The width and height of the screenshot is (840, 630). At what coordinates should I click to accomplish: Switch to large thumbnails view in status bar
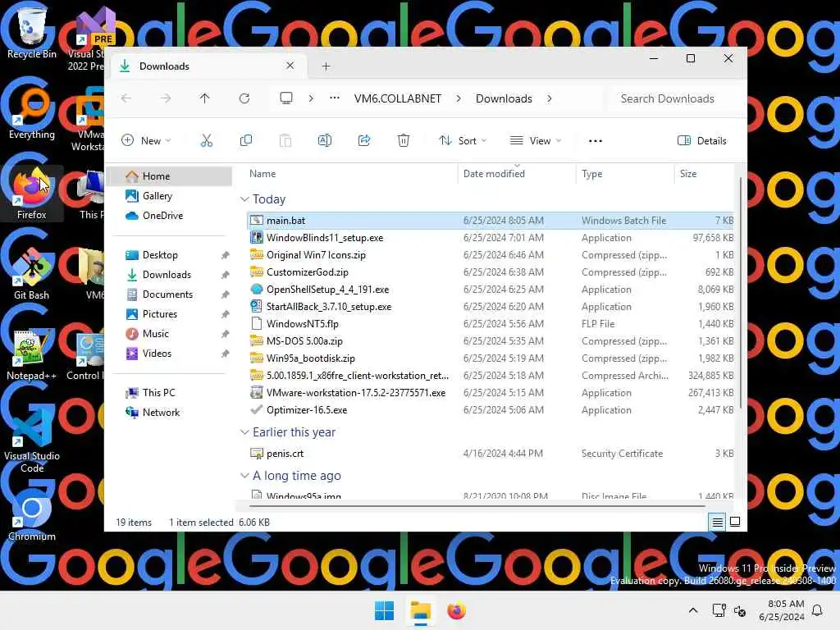tap(735, 522)
